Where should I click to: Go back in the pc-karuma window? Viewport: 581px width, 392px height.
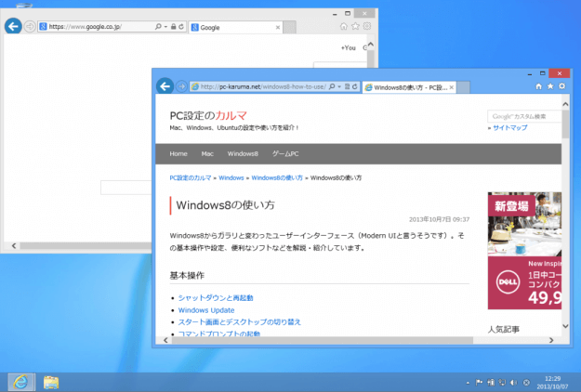coord(165,86)
